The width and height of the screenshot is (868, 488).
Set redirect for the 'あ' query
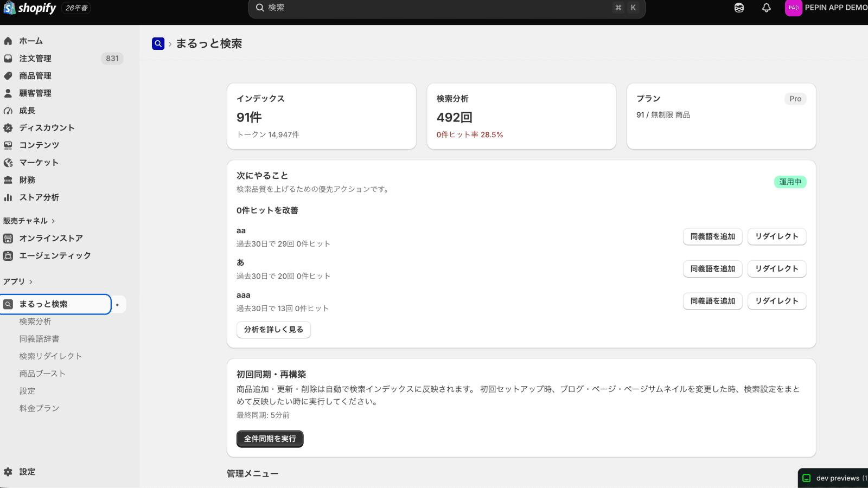[777, 269]
